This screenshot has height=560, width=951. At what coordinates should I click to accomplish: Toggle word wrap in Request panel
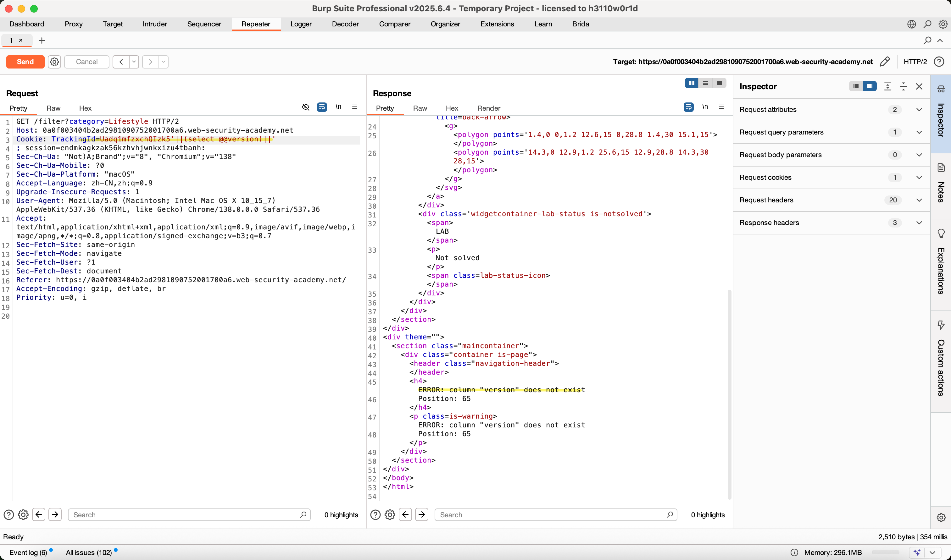(x=322, y=107)
